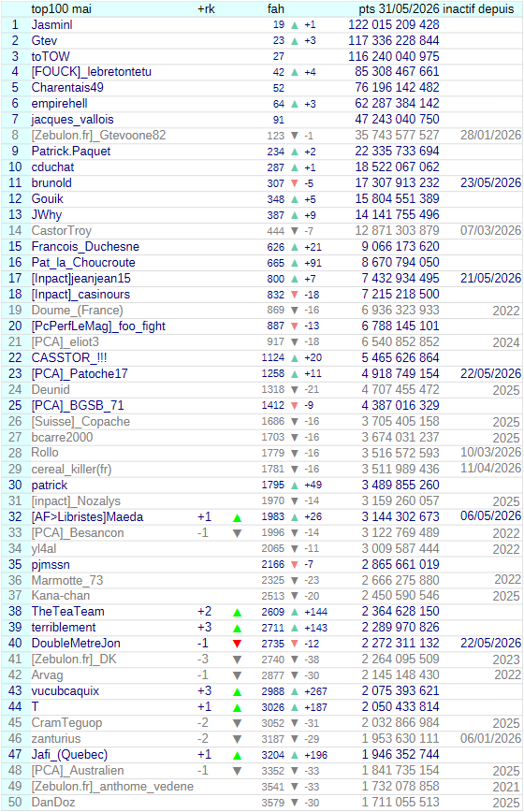Click the inactive date 07/03/2026
The height and width of the screenshot is (812, 524).
point(490,230)
